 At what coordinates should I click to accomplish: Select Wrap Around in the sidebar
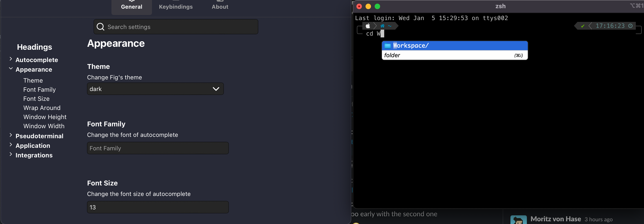tap(42, 108)
